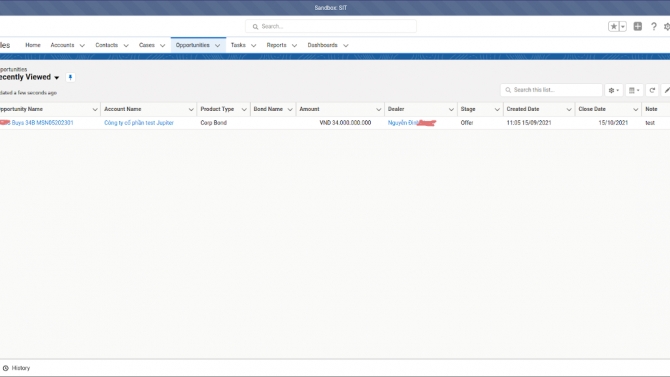670x377 pixels.
Task: Click the global Search field
Action: click(331, 27)
